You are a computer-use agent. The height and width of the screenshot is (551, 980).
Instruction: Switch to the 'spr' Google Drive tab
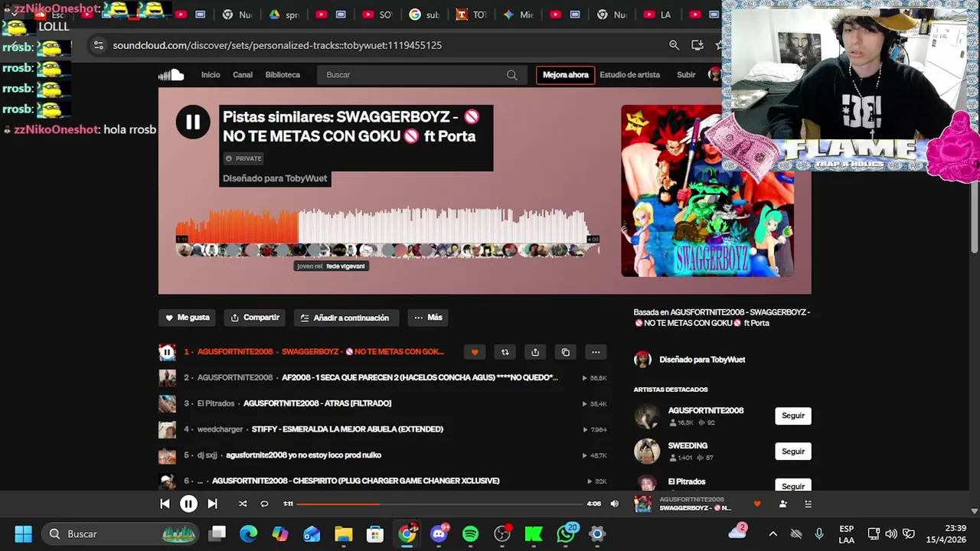pyautogui.click(x=284, y=15)
